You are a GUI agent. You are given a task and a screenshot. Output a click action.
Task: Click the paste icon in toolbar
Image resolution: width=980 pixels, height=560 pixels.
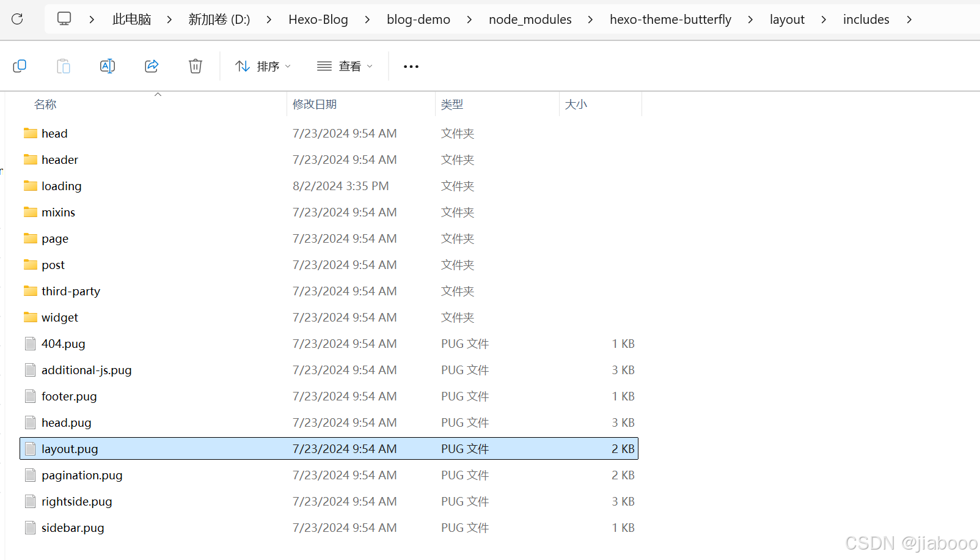click(x=64, y=66)
